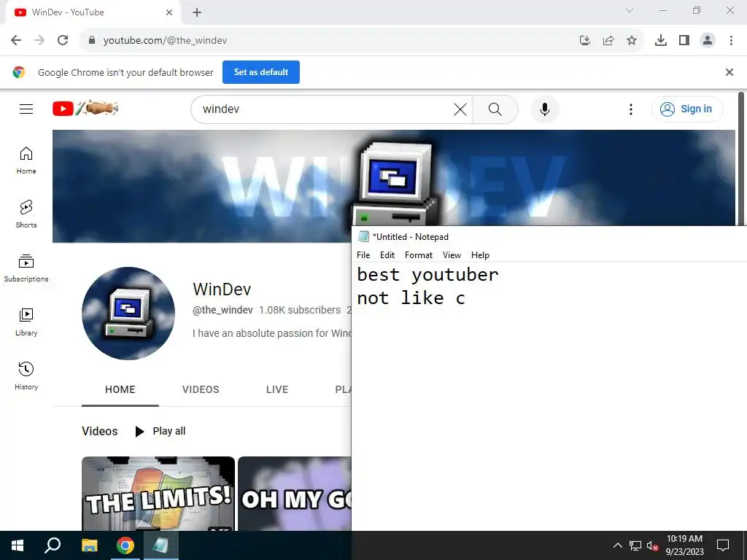The image size is (747, 560).
Task: Switch to the HOME channel tab
Action: pos(120,389)
